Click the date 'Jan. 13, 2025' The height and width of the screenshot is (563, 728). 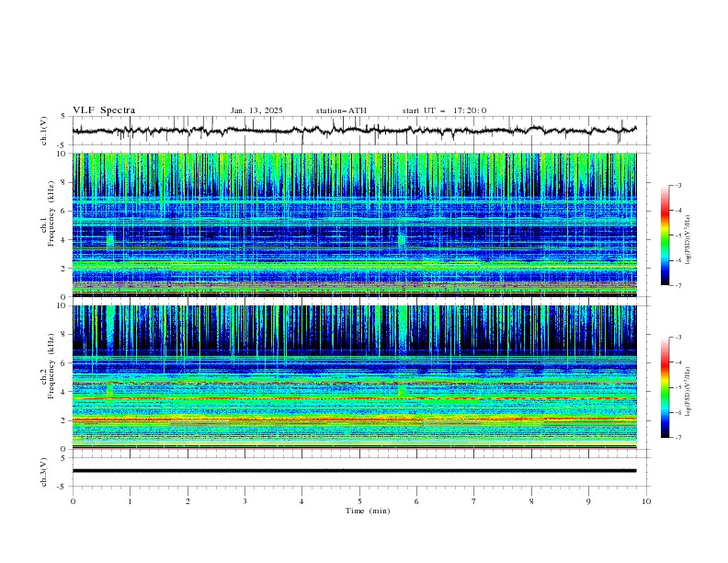click(256, 110)
